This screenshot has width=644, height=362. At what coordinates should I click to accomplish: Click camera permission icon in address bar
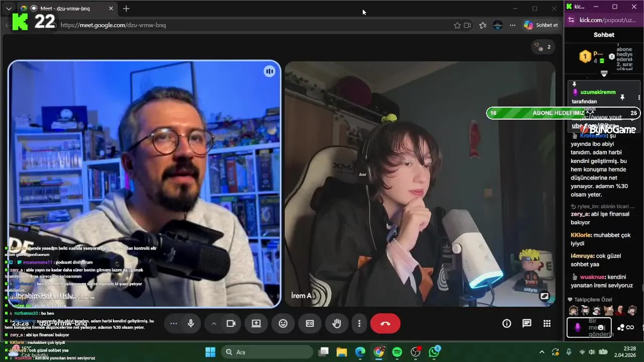[x=467, y=25]
